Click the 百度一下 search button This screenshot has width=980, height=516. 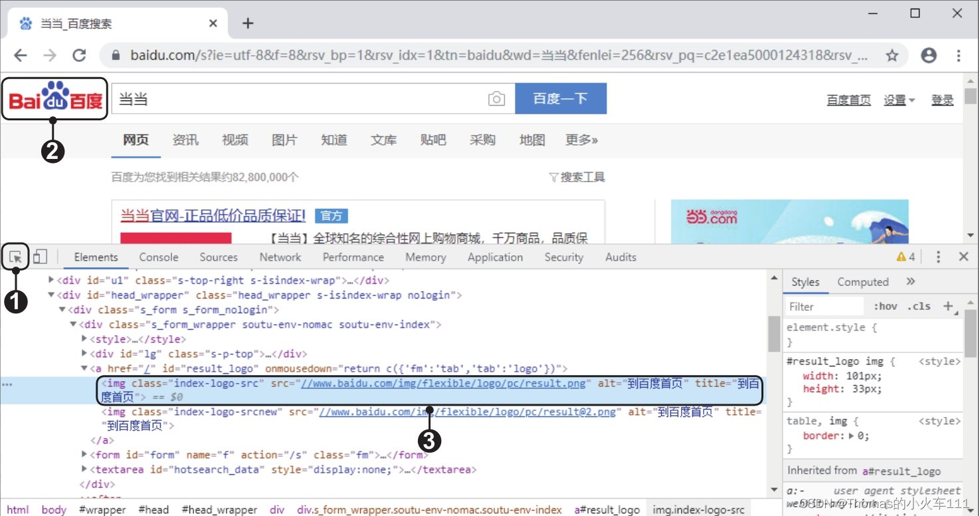[x=561, y=99]
